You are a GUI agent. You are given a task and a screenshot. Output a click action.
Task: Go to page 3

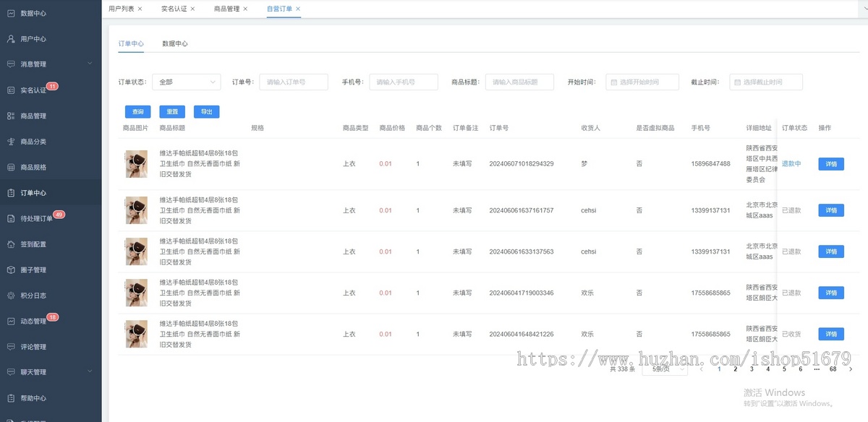[x=752, y=369]
